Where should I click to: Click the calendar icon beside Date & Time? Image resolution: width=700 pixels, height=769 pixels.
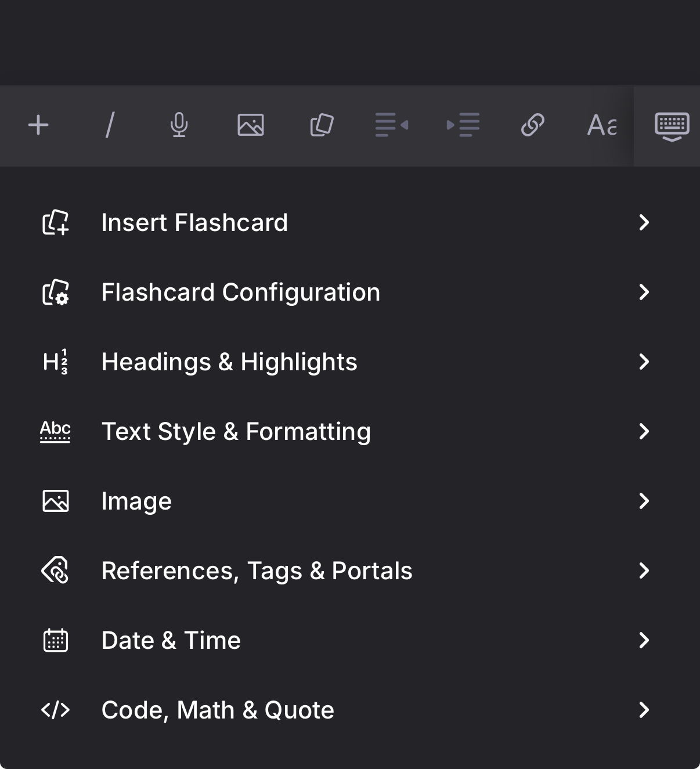pos(56,641)
